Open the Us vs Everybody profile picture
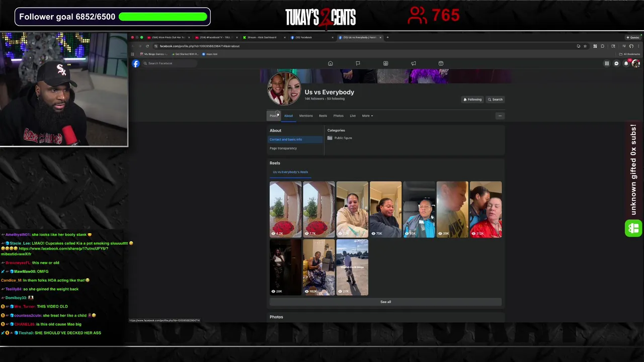 click(284, 88)
